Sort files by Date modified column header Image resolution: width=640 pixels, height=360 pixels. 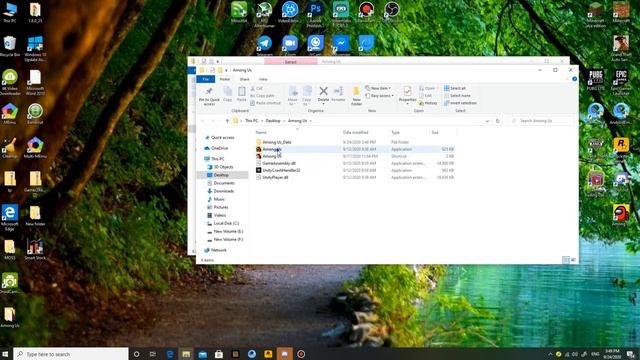(x=356, y=132)
